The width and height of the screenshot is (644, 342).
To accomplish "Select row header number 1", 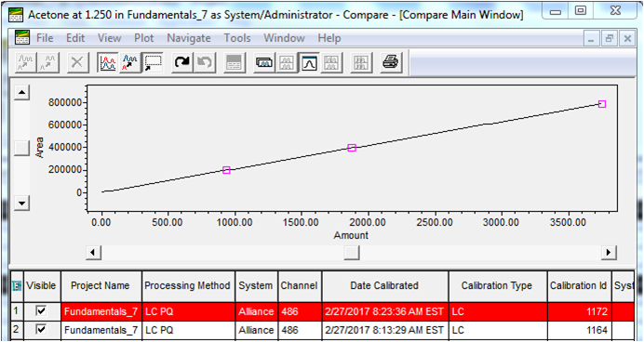I will 17,311.
